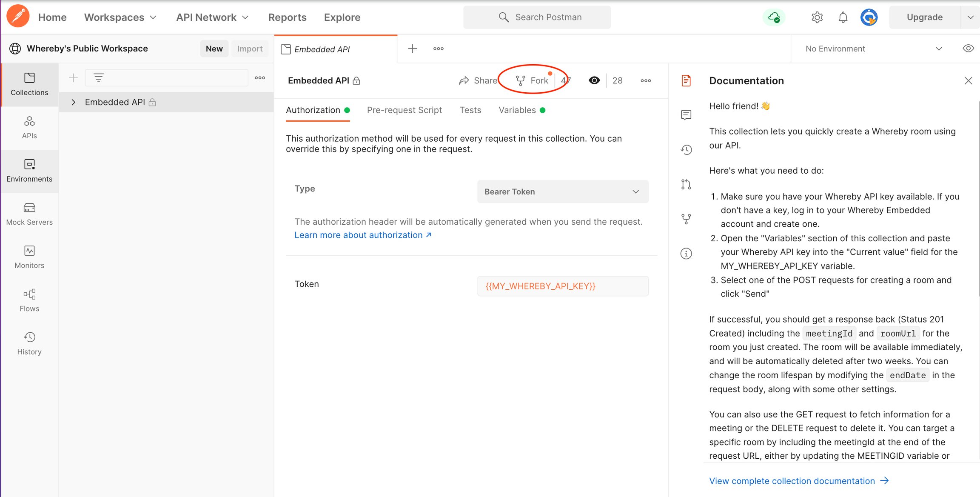Open the Flows sidebar section
Screen dimensions: 980x497
tap(29, 300)
